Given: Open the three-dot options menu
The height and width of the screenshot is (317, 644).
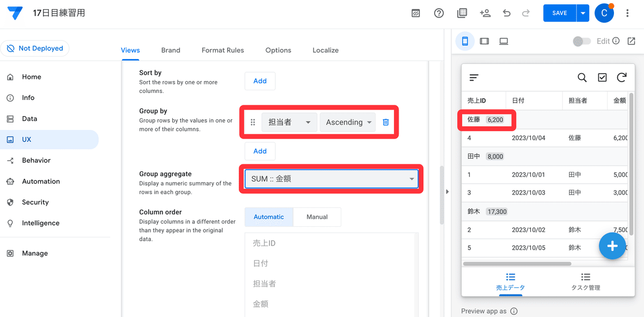Looking at the screenshot, I should 627,13.
